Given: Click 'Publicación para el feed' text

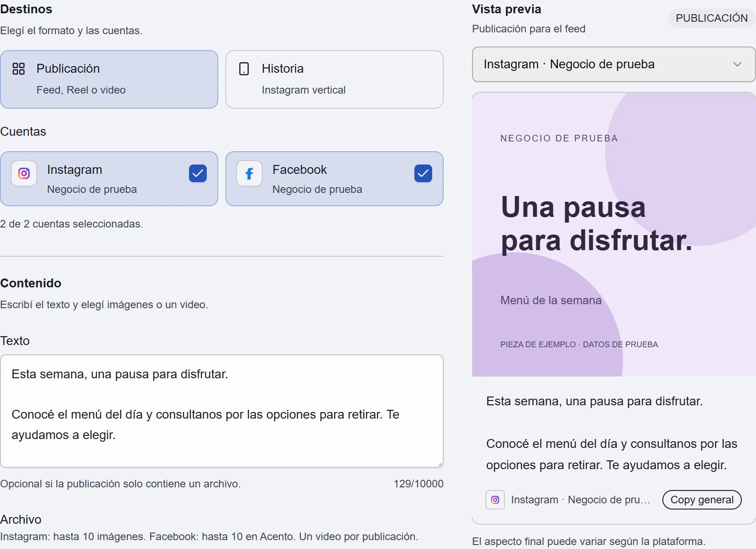Looking at the screenshot, I should pos(529,29).
